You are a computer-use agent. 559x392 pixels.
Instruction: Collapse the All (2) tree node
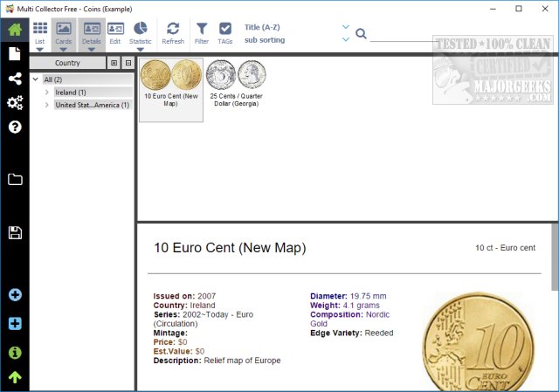(35, 79)
